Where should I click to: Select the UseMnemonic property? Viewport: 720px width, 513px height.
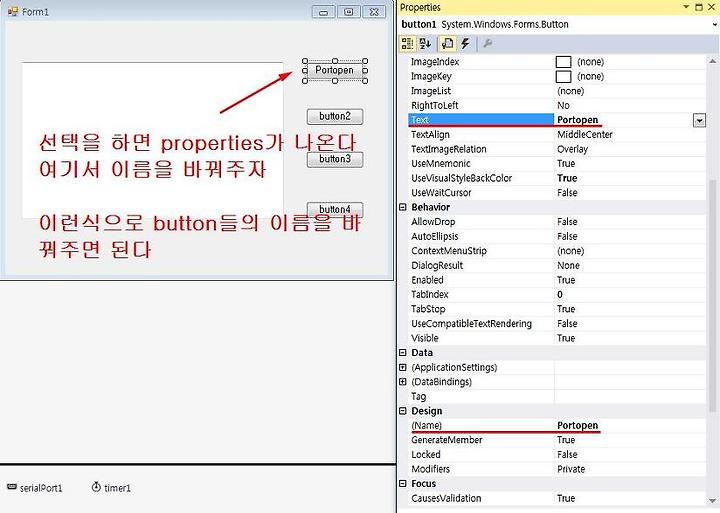click(557, 163)
